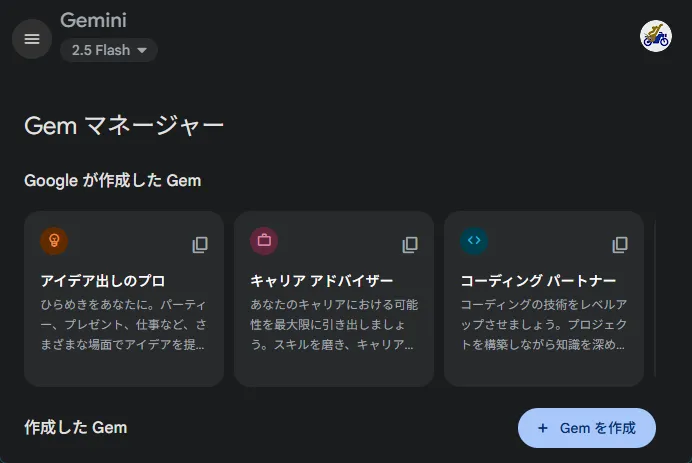Open the user profile avatar

pos(656,36)
